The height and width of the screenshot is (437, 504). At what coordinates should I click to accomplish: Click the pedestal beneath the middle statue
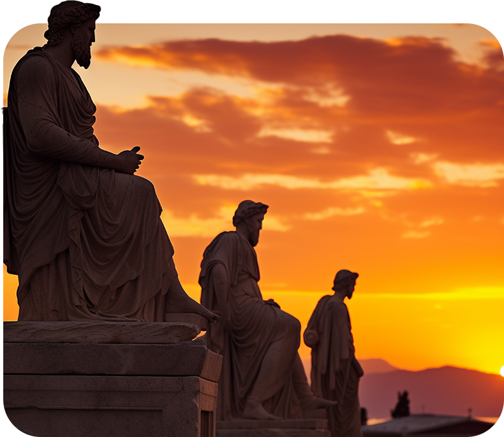[272, 428]
